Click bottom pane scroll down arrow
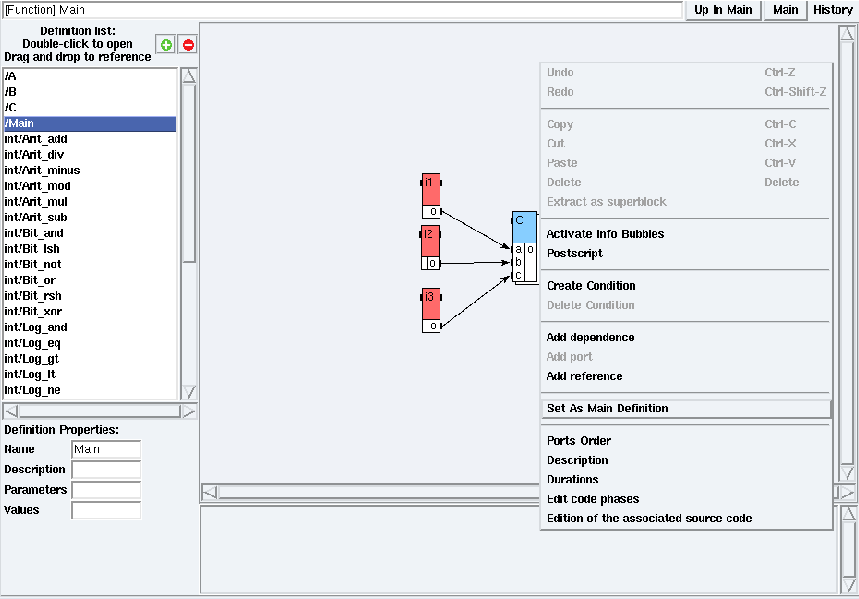 pyautogui.click(x=847, y=585)
